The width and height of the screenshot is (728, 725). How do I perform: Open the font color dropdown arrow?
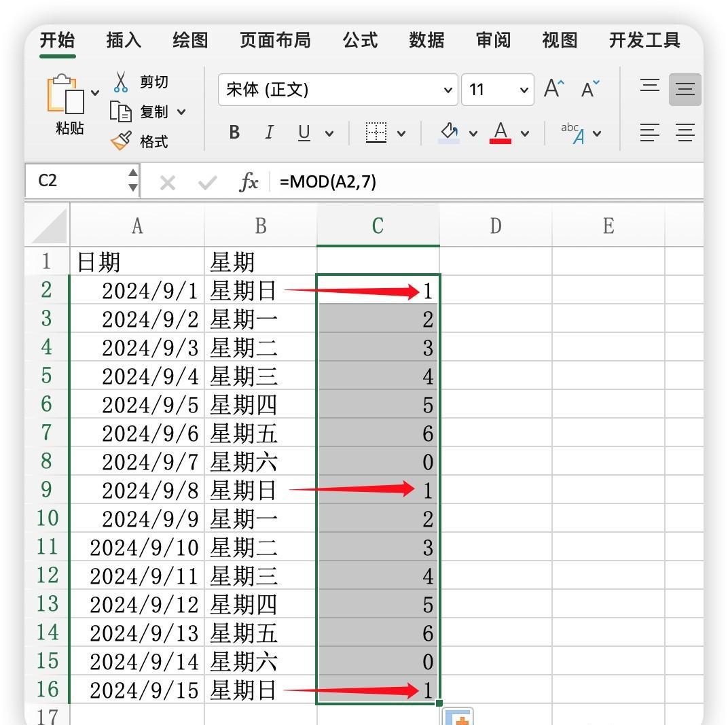point(525,134)
